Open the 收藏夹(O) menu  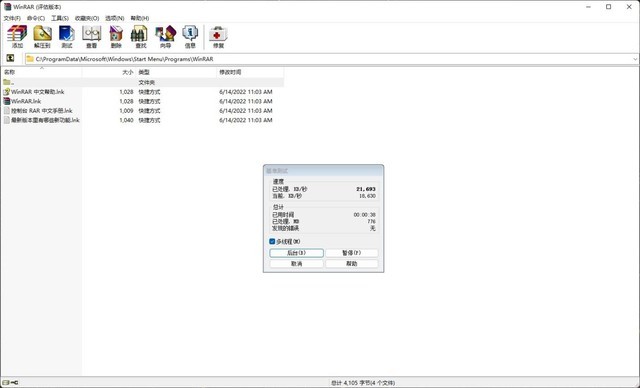click(x=87, y=18)
